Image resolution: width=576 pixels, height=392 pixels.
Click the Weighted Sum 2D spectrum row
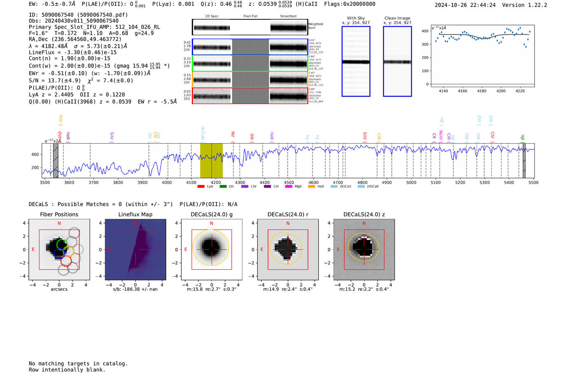click(250, 28)
